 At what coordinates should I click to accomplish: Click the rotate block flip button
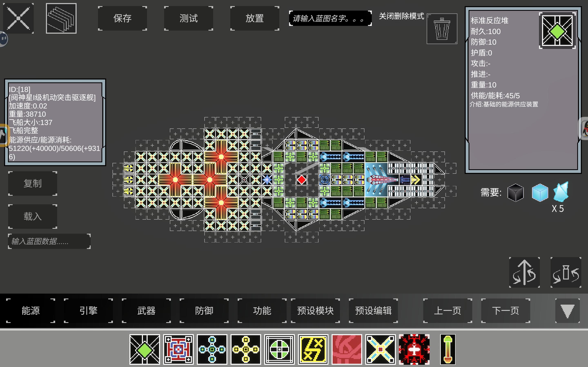[566, 272]
